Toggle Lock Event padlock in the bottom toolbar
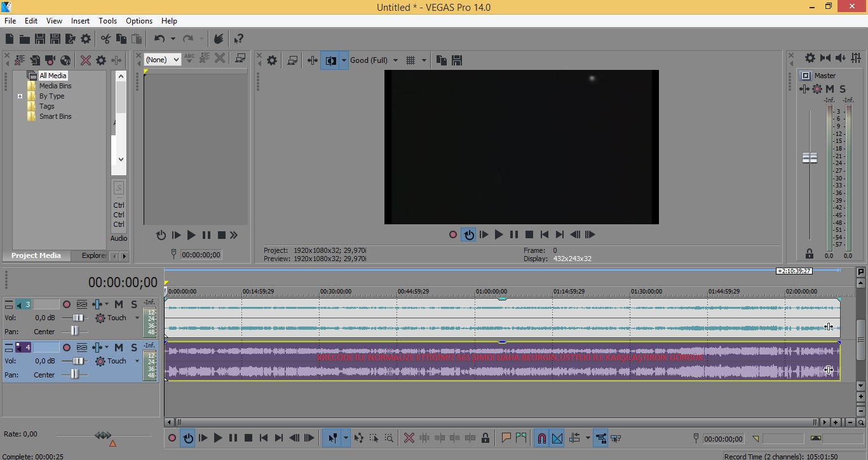This screenshot has width=868, height=460. [485, 438]
